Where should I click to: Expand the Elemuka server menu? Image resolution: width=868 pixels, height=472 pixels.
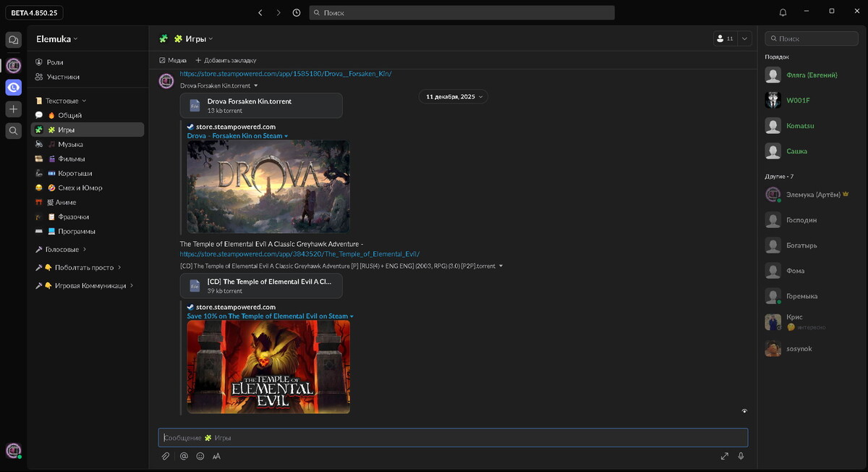[x=57, y=39]
